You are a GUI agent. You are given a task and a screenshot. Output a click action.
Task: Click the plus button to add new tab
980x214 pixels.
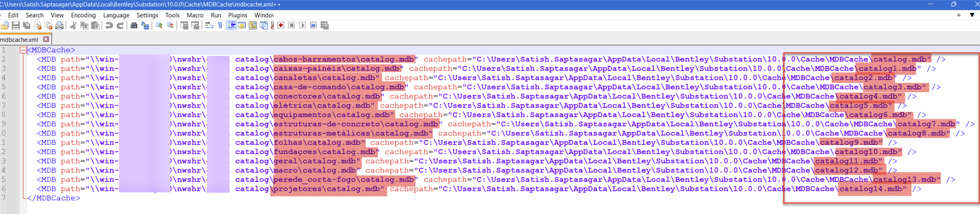tap(959, 15)
